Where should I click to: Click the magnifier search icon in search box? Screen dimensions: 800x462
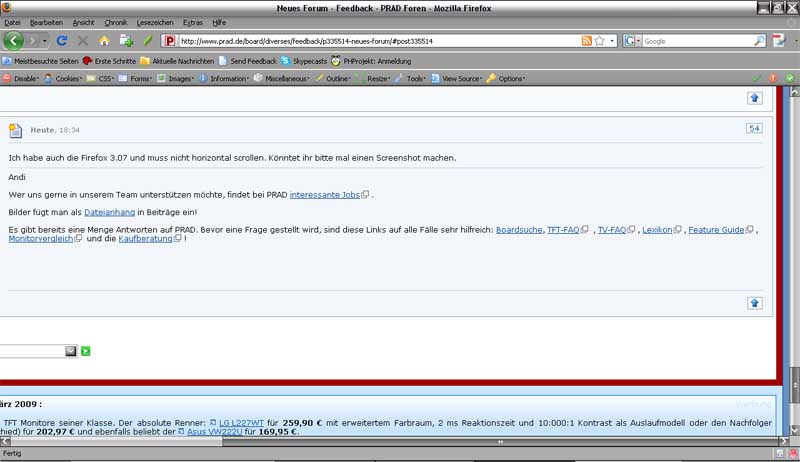click(759, 41)
